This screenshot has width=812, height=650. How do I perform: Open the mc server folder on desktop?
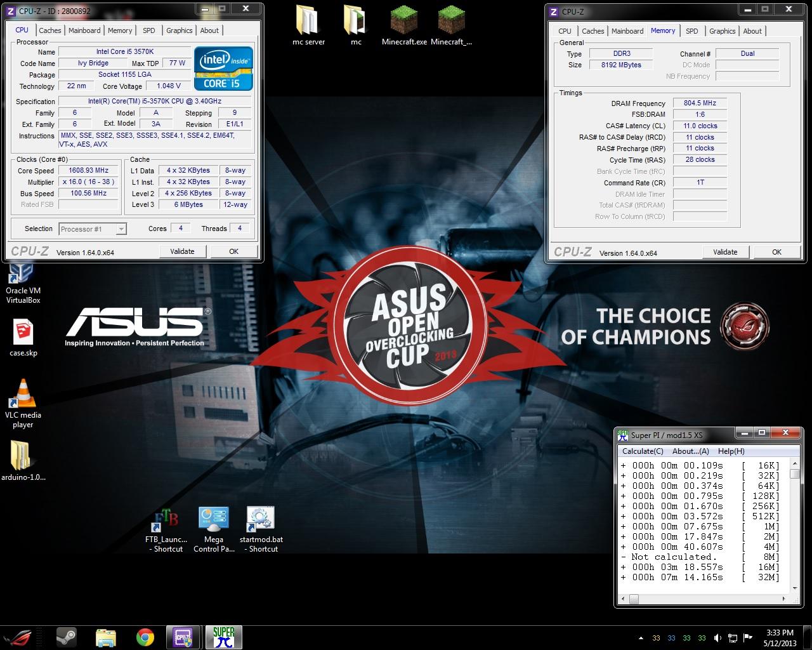pos(308,25)
